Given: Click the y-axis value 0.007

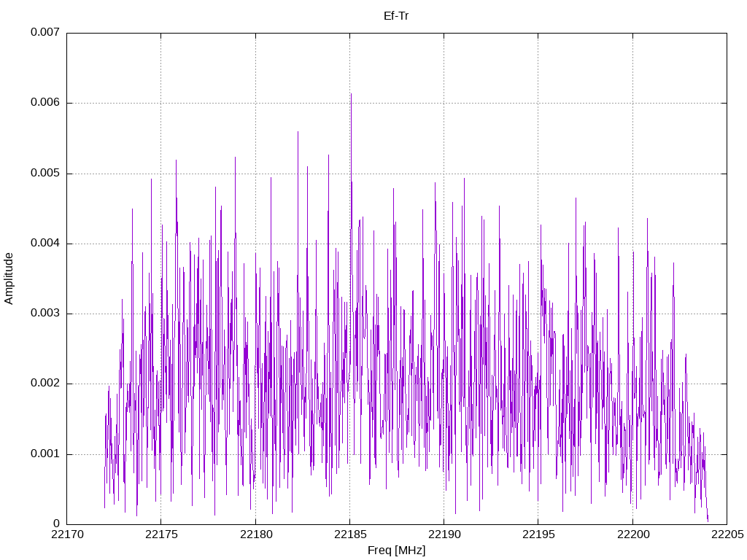Looking at the screenshot, I should [x=45, y=32].
